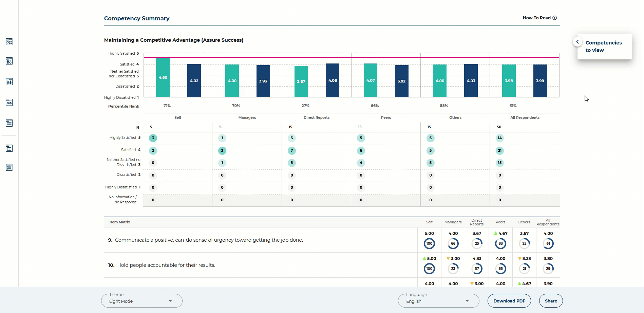Click the All Respondents Highly Satisfied bubble 14
This screenshot has width=644, height=313.
click(x=500, y=138)
